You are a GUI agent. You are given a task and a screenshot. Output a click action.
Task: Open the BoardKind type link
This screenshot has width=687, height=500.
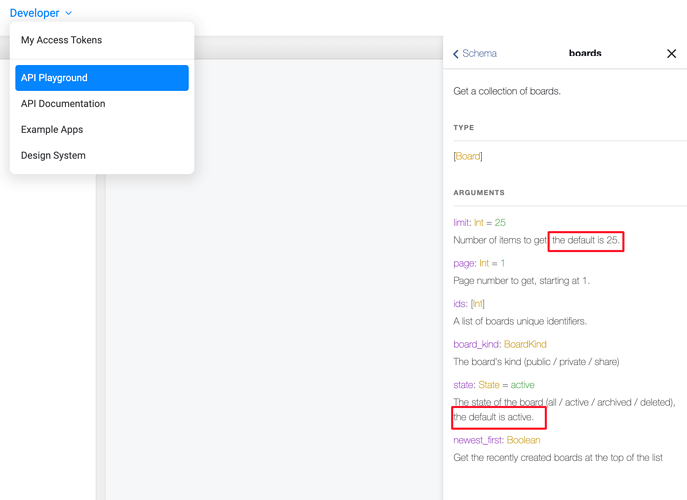pyautogui.click(x=525, y=344)
